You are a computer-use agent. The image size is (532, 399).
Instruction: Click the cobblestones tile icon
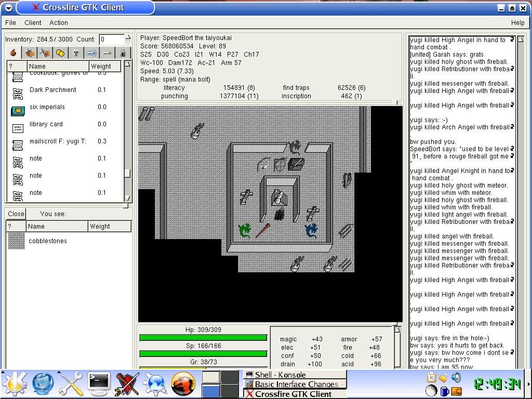[x=17, y=241]
